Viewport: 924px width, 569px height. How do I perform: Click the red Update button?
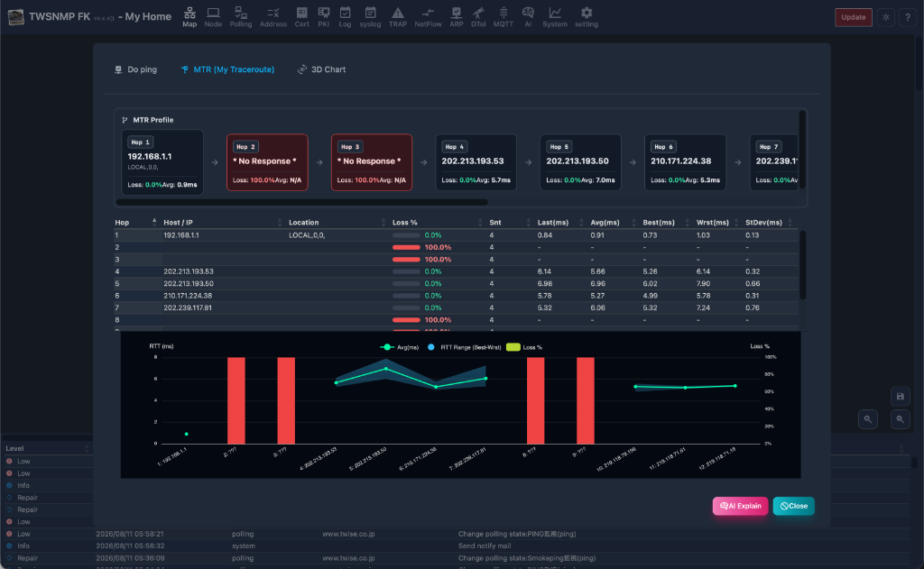pos(853,17)
